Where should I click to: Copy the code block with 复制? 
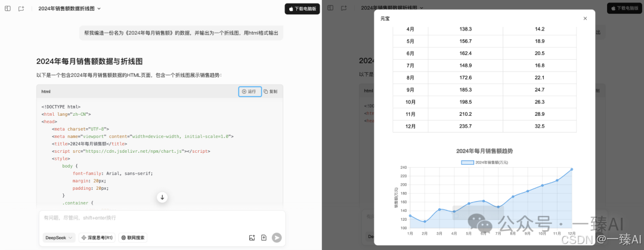[271, 91]
